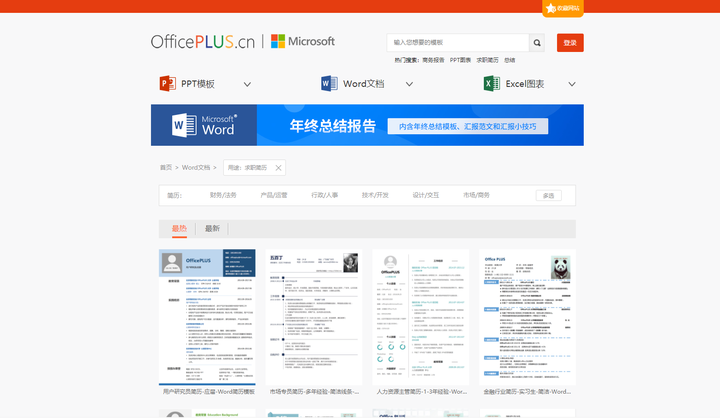Remove the 求职简历 filter tag with X
Viewport: 720px width, 418px height.
click(279, 168)
